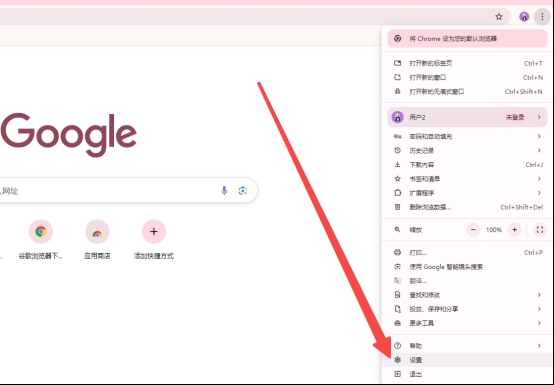Image resolution: width=554 pixels, height=385 pixels.
Task: Start voice search with microphone icon
Action: click(x=224, y=191)
